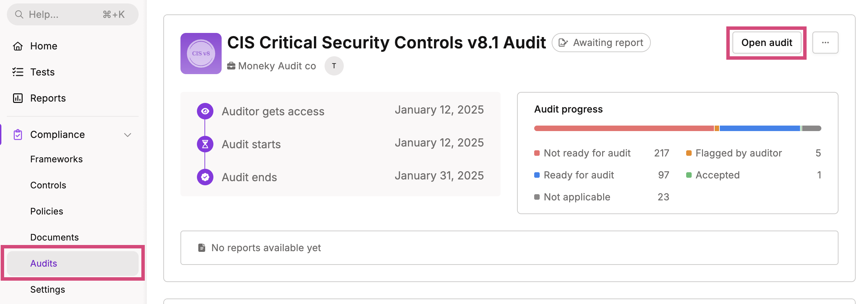
Task: Open the three-dots more options menu
Action: pyautogui.click(x=825, y=43)
